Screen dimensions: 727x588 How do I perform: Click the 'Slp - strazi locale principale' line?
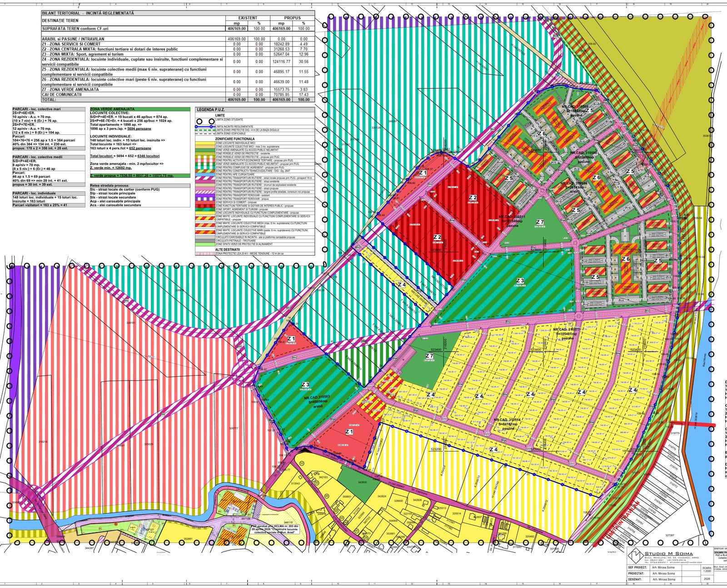[113, 193]
